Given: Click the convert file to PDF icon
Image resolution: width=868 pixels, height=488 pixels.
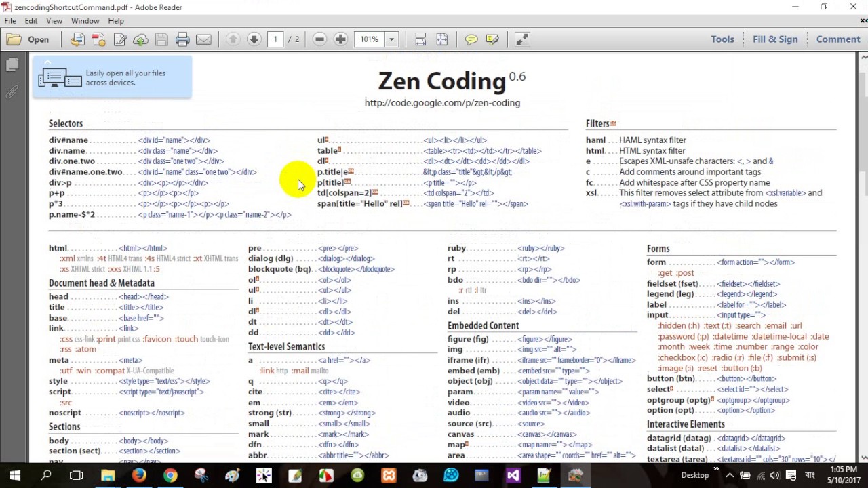Looking at the screenshot, I should [x=77, y=39].
